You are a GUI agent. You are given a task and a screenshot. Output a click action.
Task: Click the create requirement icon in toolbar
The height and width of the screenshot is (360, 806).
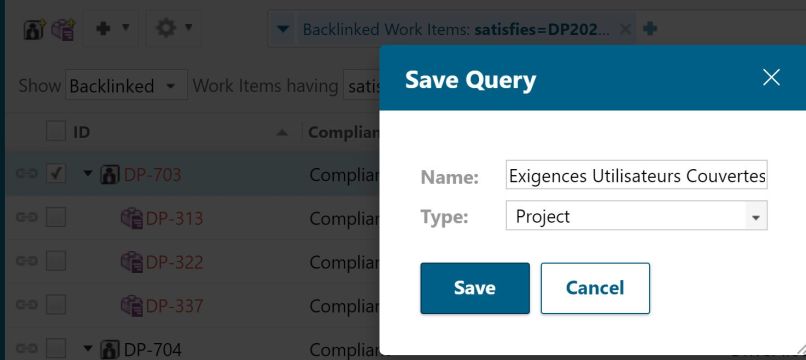click(63, 29)
